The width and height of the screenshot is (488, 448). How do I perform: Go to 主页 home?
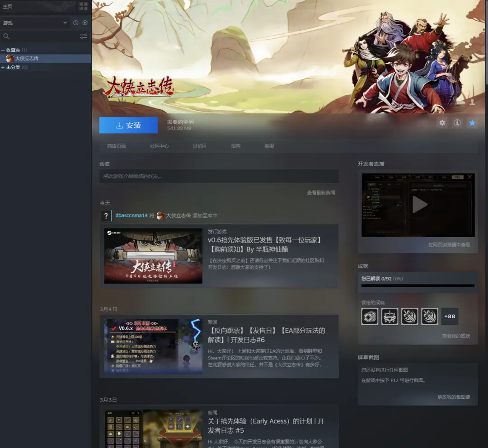coord(8,6)
